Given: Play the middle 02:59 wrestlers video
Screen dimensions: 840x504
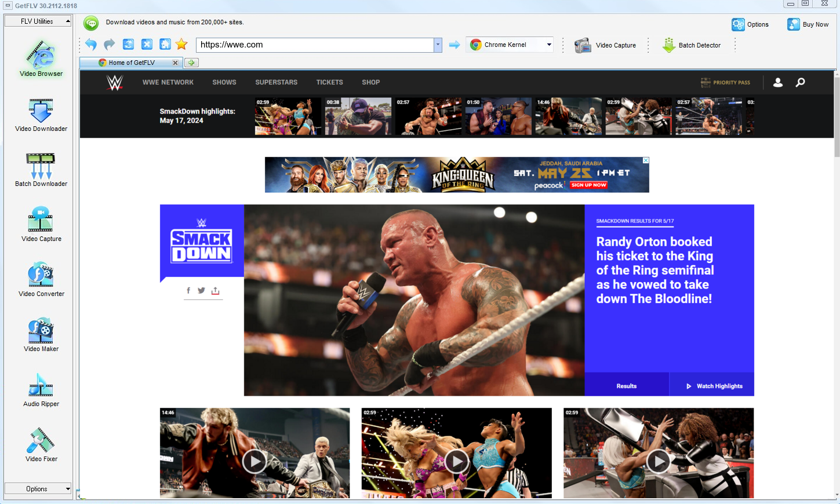Looking at the screenshot, I should tap(457, 462).
